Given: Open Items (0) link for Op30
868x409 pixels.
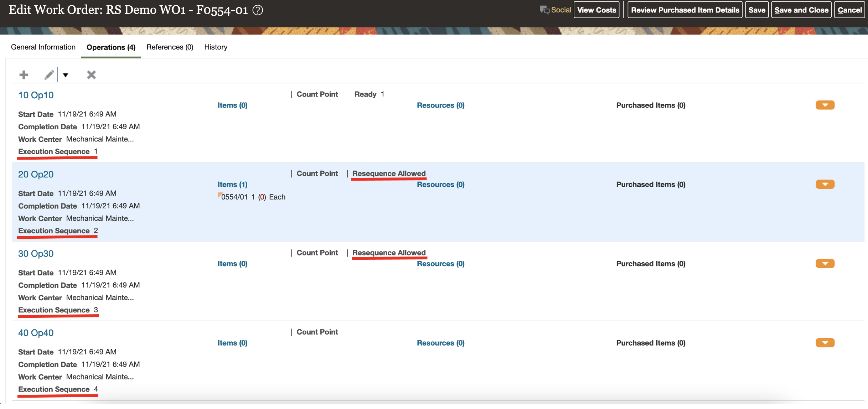Looking at the screenshot, I should (232, 264).
